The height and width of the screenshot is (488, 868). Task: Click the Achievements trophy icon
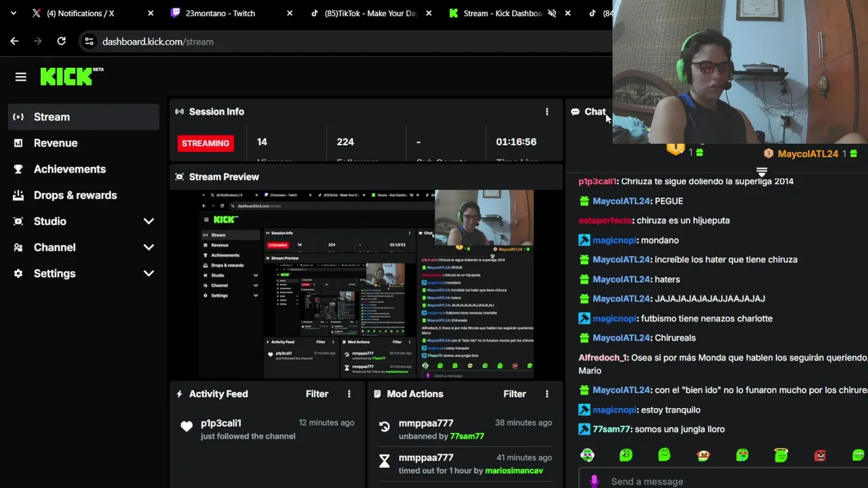(18, 169)
